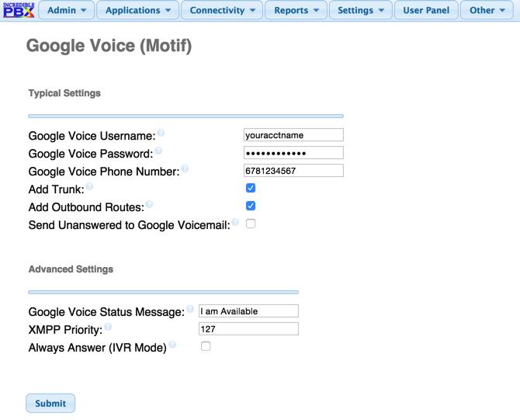
Task: Click into the Google Voice Password field
Action: point(293,153)
